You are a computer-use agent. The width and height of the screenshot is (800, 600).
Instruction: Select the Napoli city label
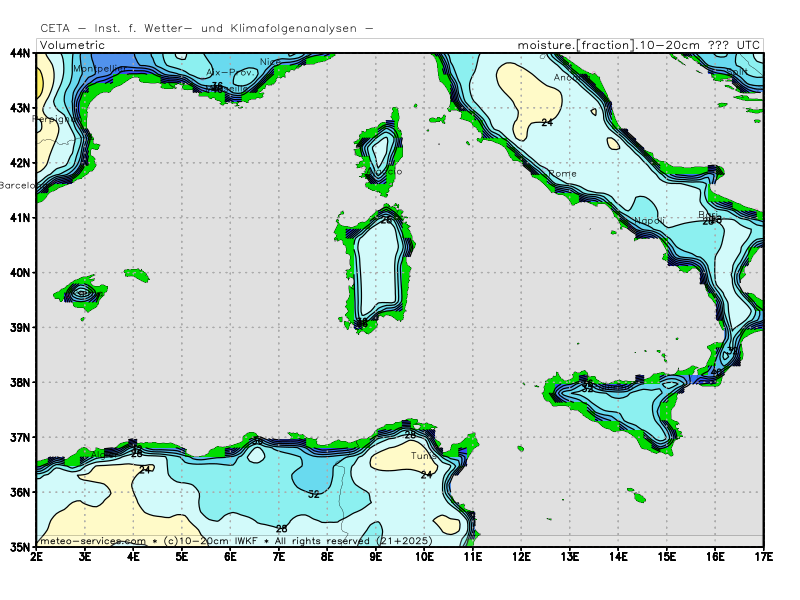[649, 221]
